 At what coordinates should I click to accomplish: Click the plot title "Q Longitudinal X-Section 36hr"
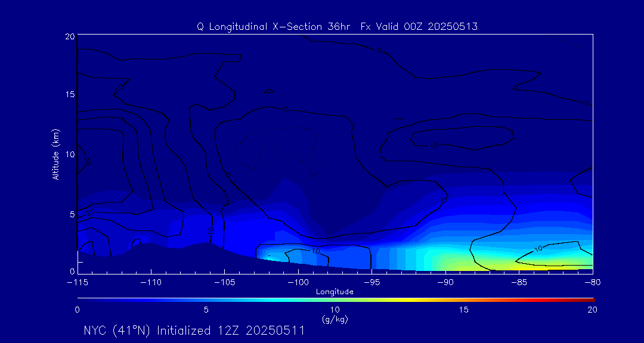pos(273,27)
